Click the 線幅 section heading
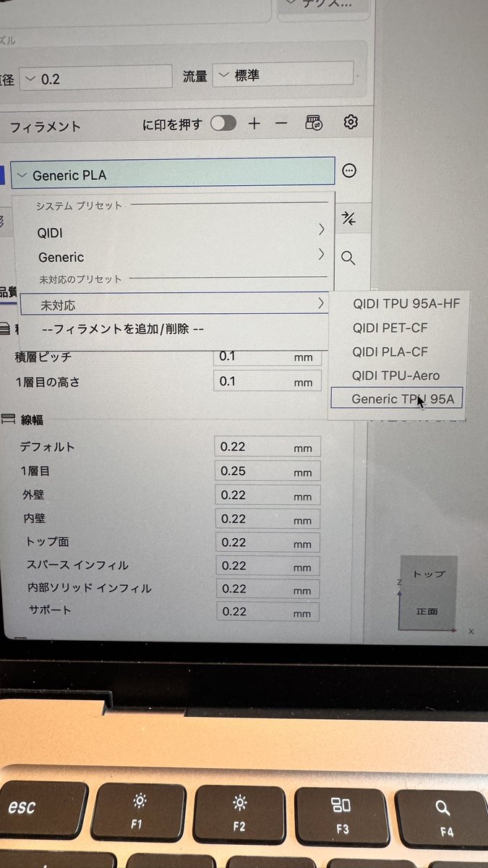Screen dimensions: 488x868 pyautogui.click(x=33, y=420)
